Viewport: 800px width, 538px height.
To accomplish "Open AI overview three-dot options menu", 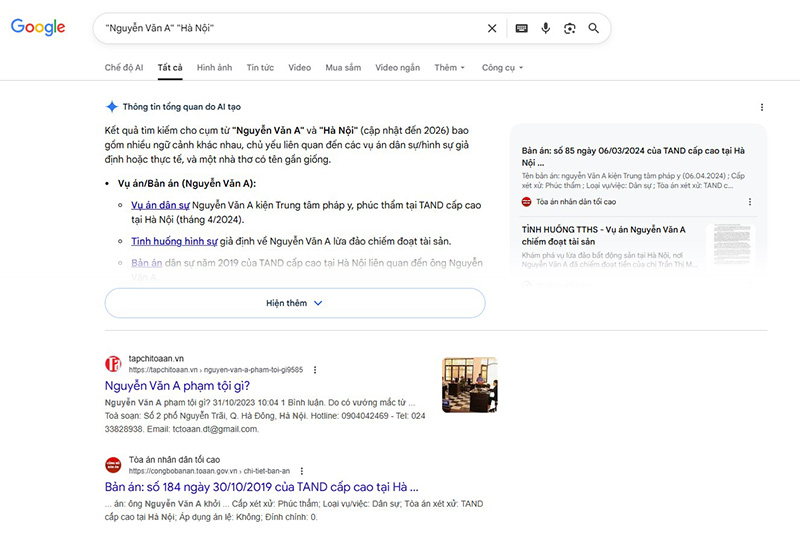I will [762, 107].
